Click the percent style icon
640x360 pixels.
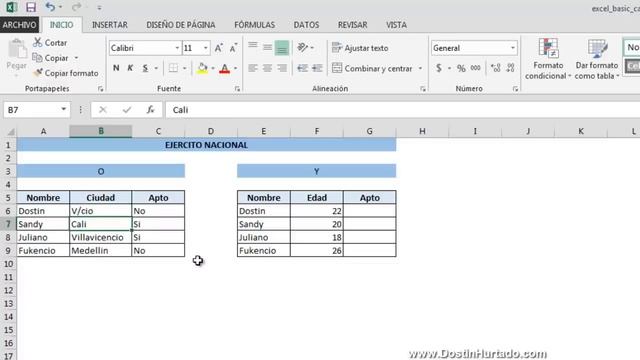(461, 68)
